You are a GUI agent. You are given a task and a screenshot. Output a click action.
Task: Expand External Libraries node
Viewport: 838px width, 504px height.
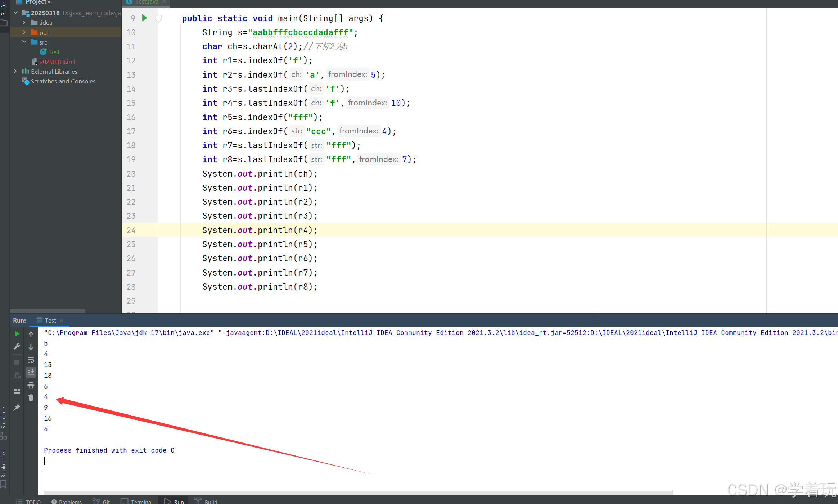pyautogui.click(x=15, y=71)
